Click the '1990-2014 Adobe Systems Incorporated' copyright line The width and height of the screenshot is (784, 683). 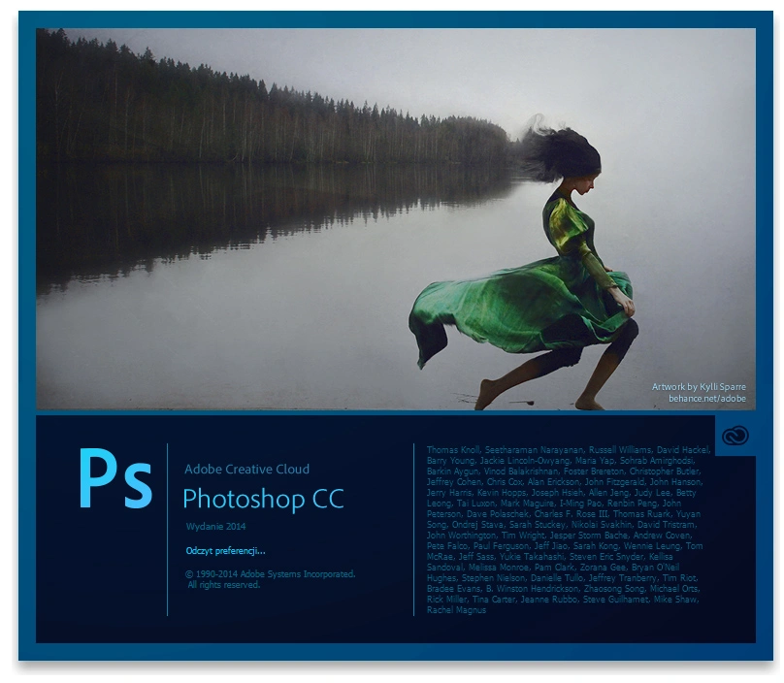click(x=270, y=574)
